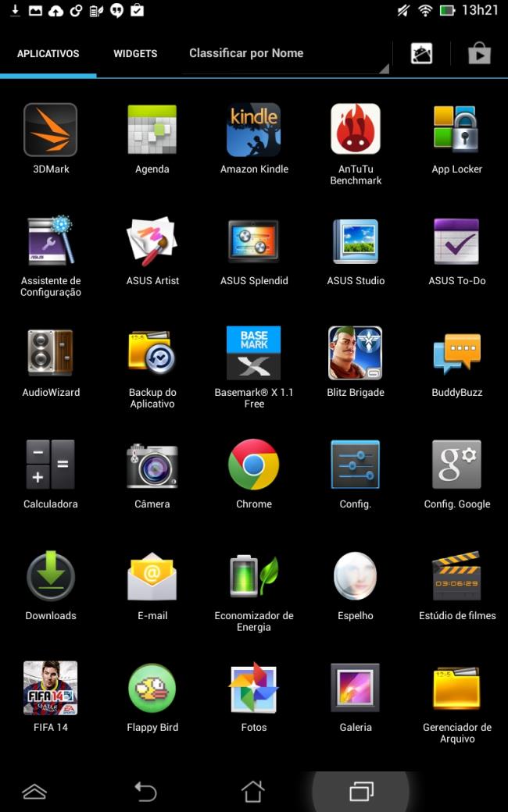
Task: Open App Locker
Action: [x=456, y=130]
